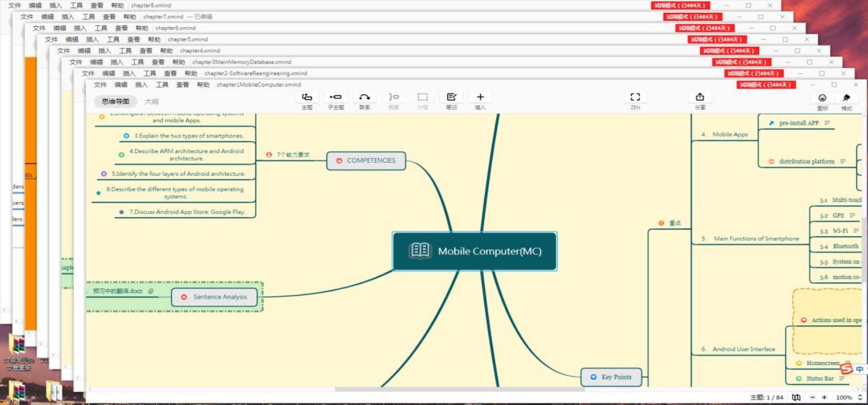Add a subtopic with 子主题 icon
Screen dimensions: 868x405
pyautogui.click(x=336, y=97)
